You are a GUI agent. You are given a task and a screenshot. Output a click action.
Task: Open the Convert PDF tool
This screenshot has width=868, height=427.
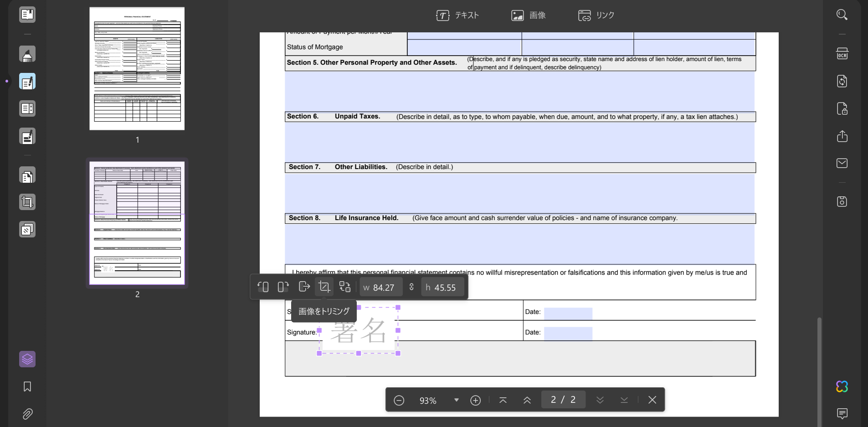coord(842,81)
